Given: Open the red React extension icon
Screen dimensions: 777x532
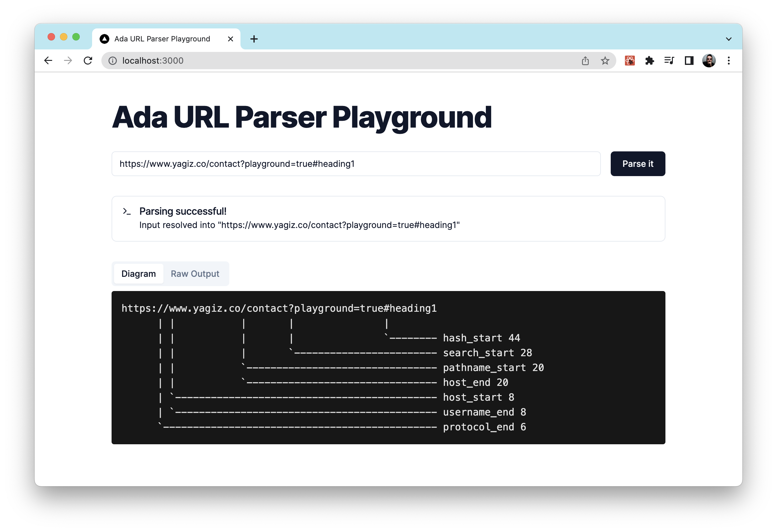Looking at the screenshot, I should [630, 61].
